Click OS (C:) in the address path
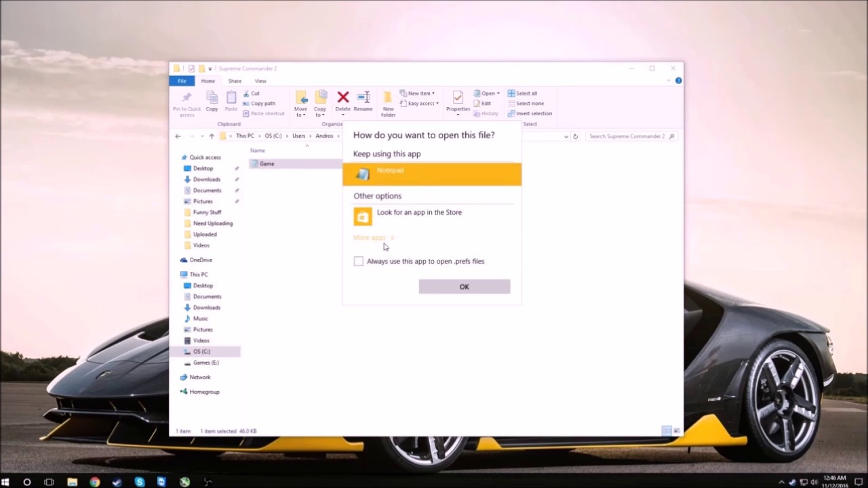Screen dimensions: 868x488 [273, 136]
